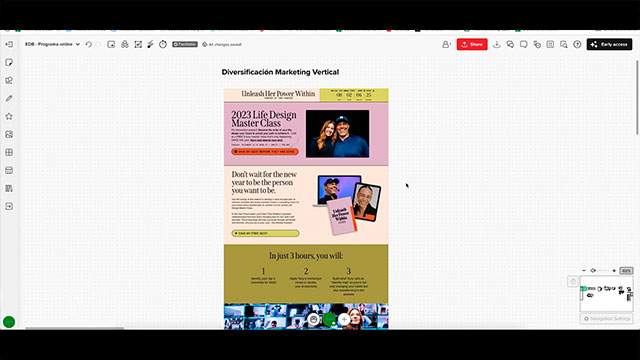Viewport: 640px width, 360px height.
Task: Click the round button left of minimap
Action: pos(573,282)
